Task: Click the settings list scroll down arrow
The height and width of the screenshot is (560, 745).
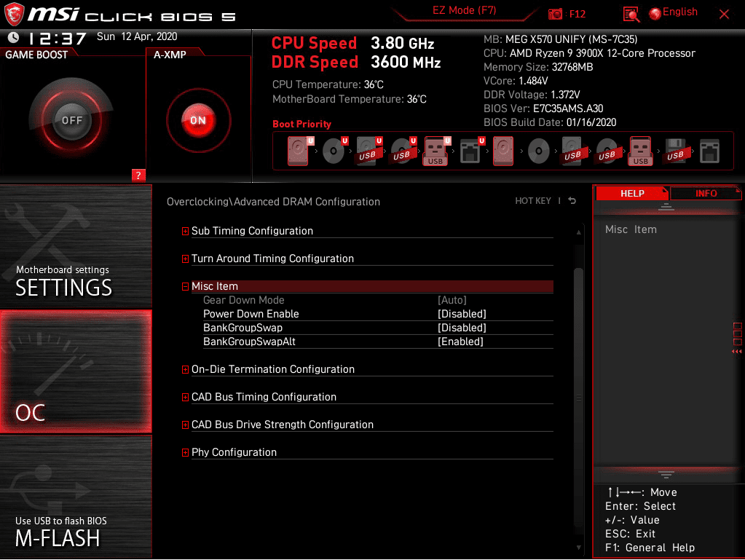Action: (579, 548)
